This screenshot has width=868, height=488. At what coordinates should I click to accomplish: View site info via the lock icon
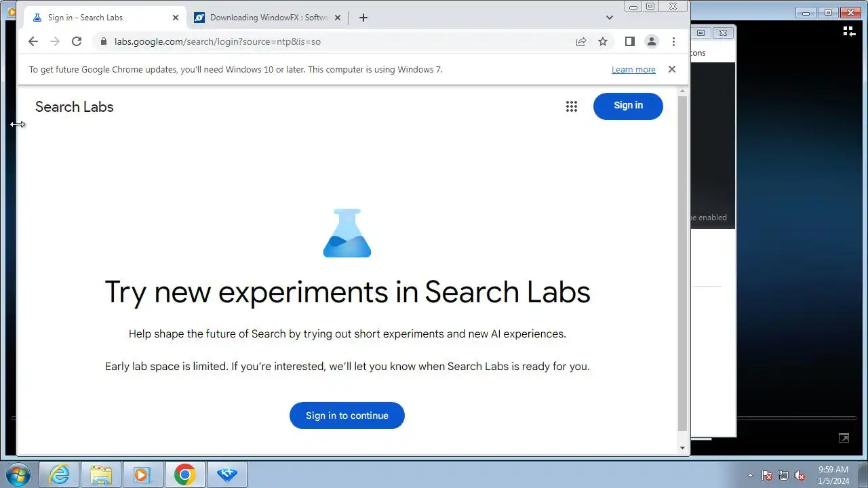pyautogui.click(x=103, y=41)
